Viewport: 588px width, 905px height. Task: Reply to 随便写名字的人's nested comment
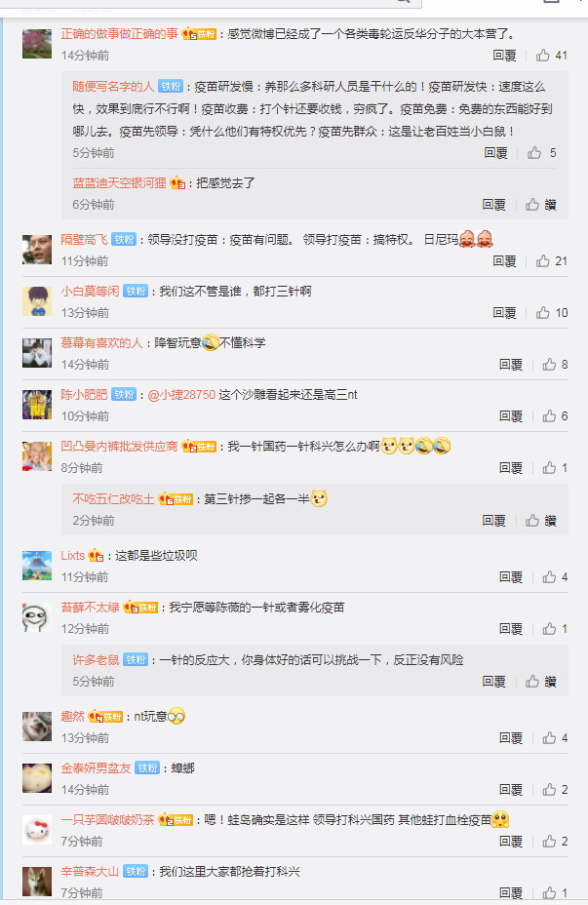(495, 153)
